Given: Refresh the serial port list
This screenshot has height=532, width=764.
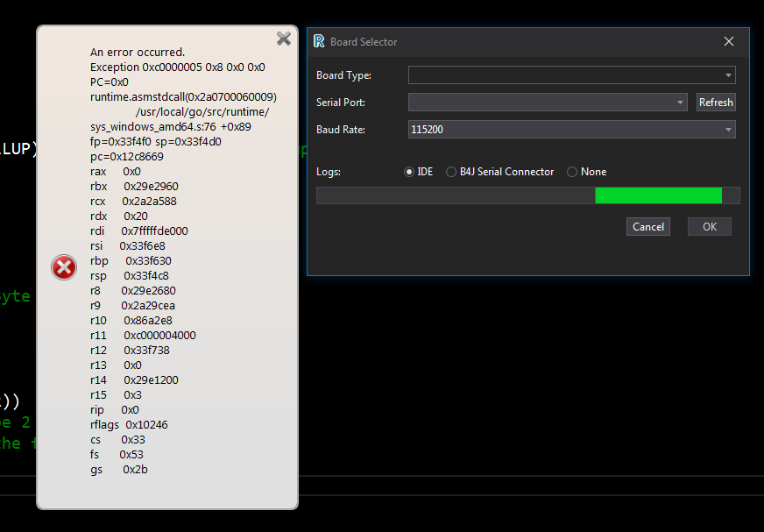Looking at the screenshot, I should (x=716, y=103).
